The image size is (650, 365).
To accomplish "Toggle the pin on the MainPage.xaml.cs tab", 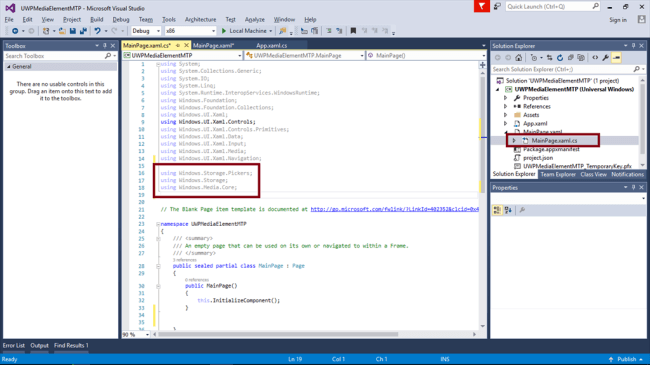I will 178,45.
